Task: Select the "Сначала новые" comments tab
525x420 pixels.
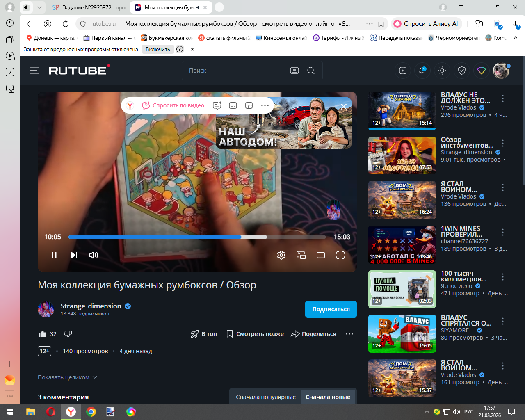Action: 328,397
